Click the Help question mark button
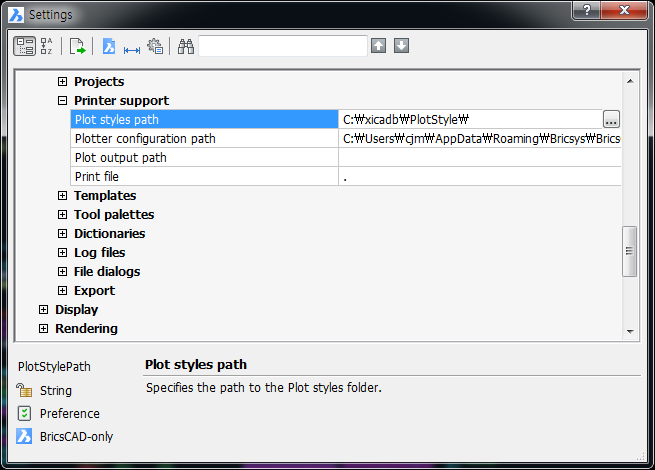Image resolution: width=655 pixels, height=470 pixels. [x=587, y=10]
